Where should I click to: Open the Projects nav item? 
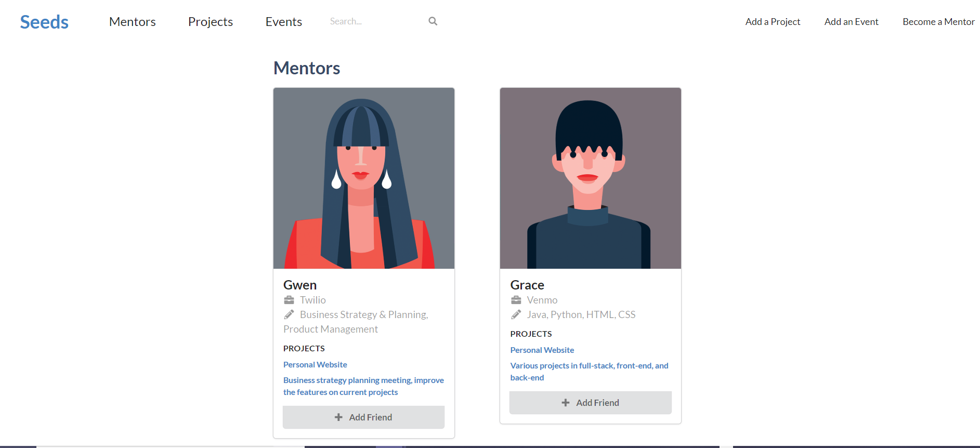211,22
